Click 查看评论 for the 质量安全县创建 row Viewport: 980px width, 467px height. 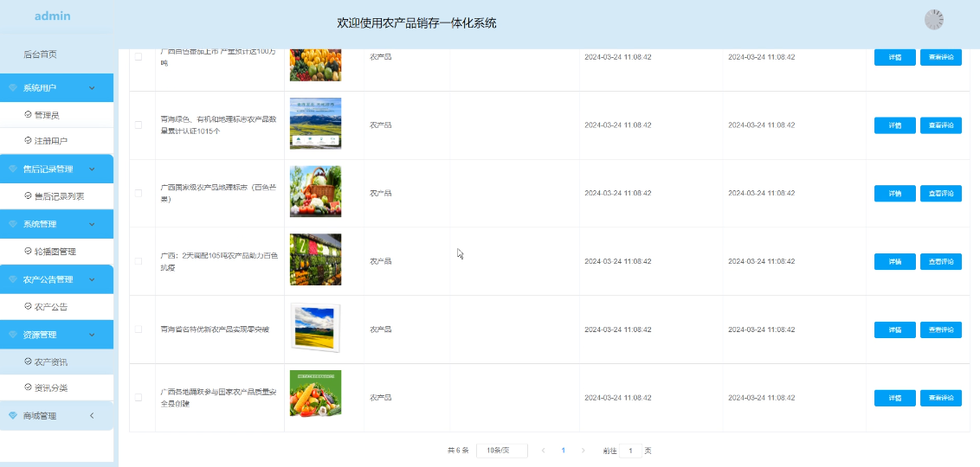tap(941, 397)
